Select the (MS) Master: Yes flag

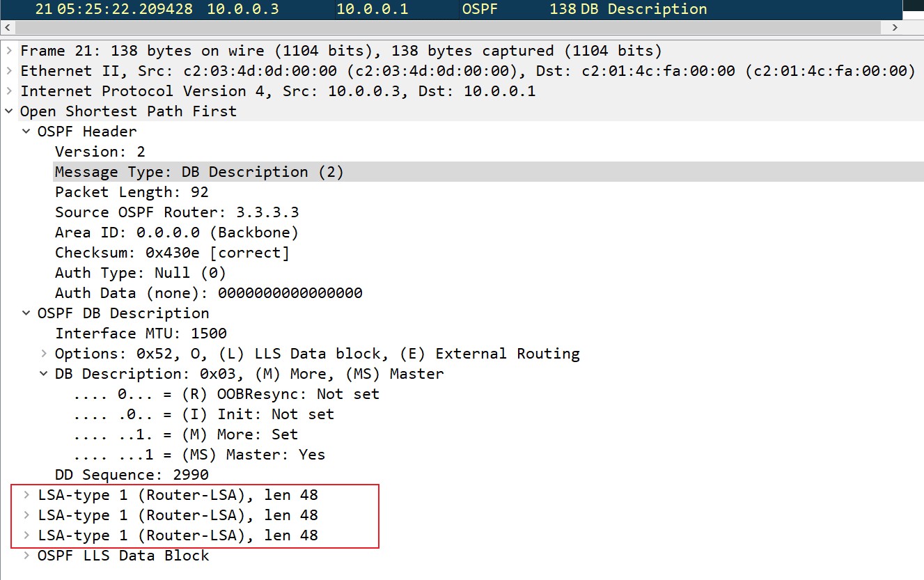click(x=199, y=455)
